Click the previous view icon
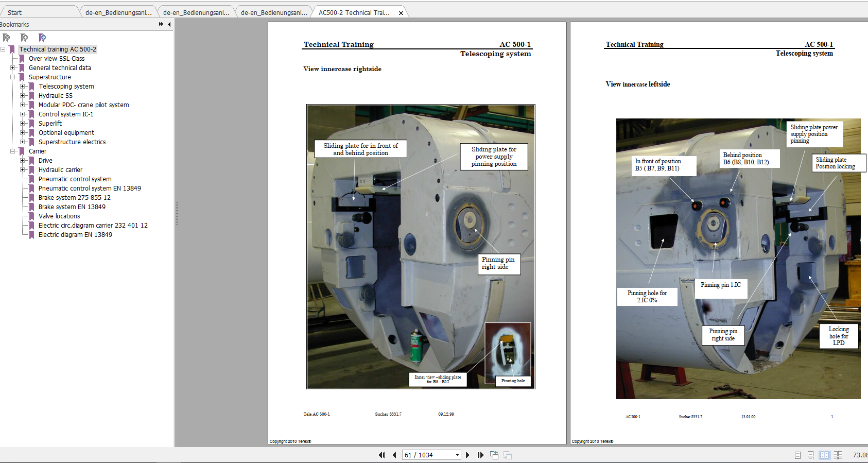Screen dimensions: 868x463 pyautogui.click(x=494, y=455)
